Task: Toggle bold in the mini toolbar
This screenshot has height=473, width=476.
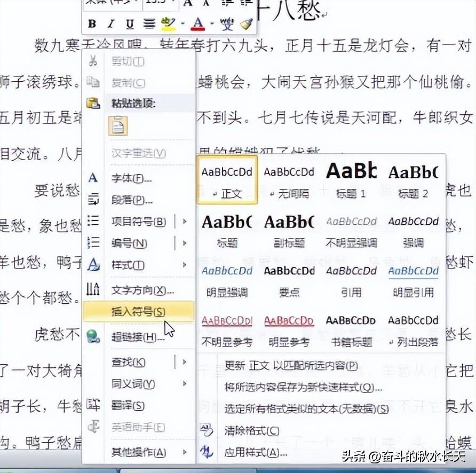Action: click(x=92, y=23)
